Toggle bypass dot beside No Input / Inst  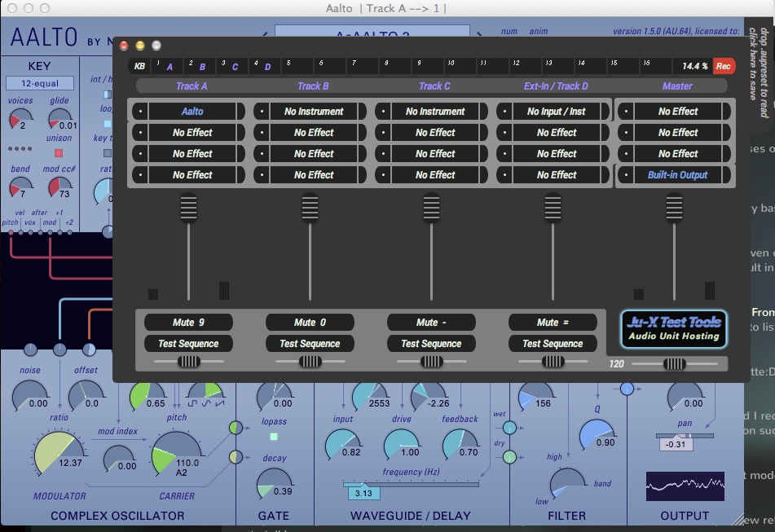coord(504,111)
